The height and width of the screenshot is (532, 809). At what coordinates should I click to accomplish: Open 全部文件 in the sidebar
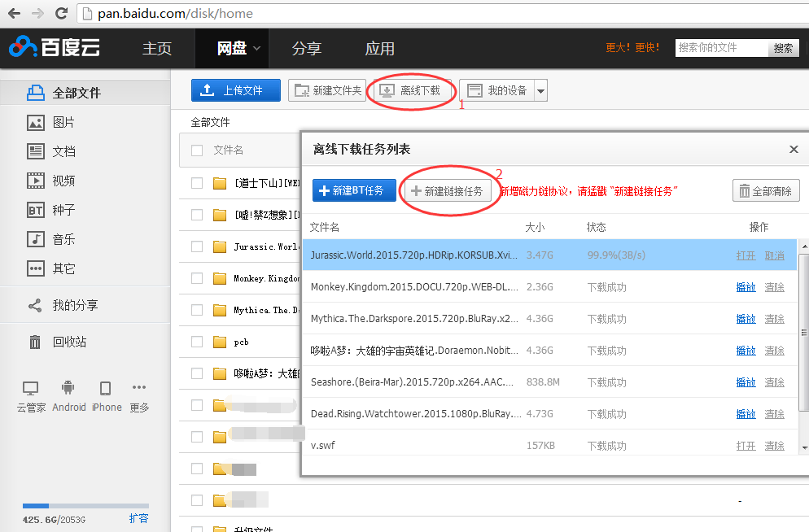pyautogui.click(x=85, y=93)
